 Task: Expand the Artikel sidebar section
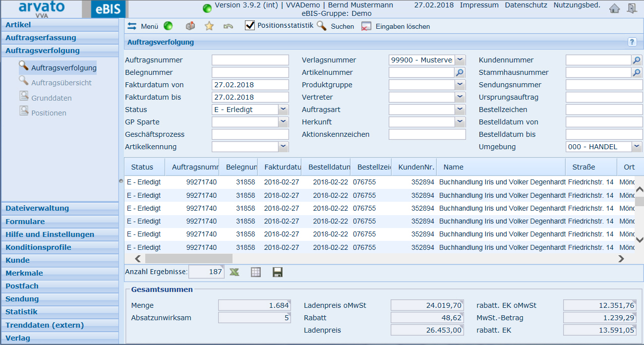(59, 25)
